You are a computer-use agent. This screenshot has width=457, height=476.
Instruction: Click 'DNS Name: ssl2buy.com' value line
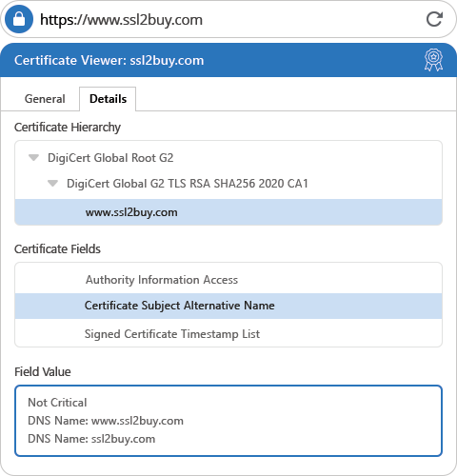[91, 439]
